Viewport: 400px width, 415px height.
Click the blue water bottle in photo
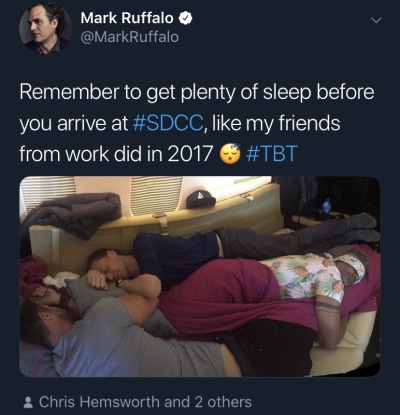tap(327, 208)
